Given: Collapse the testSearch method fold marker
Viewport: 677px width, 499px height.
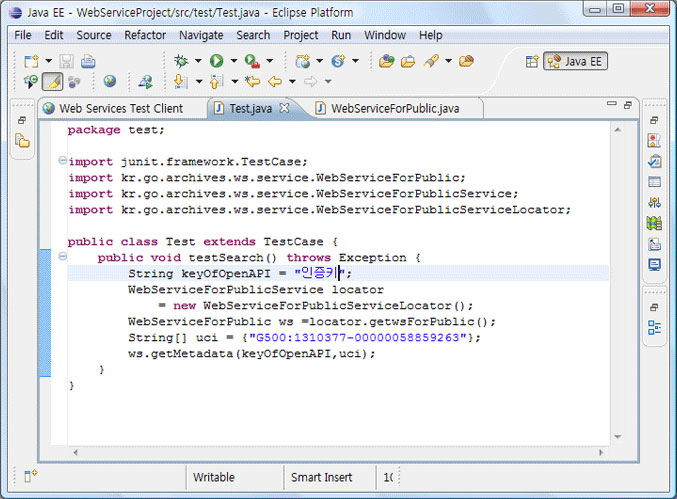Looking at the screenshot, I should (63, 256).
